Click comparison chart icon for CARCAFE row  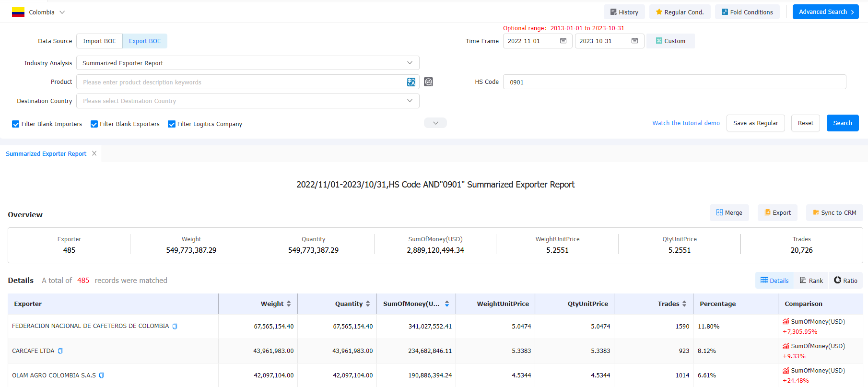pos(786,346)
